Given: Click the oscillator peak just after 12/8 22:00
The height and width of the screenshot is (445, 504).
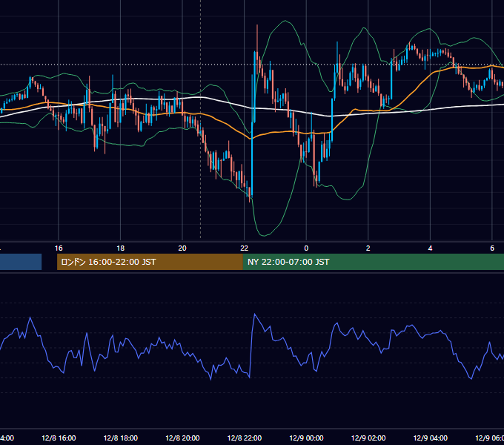Looking at the screenshot, I should [255, 314].
